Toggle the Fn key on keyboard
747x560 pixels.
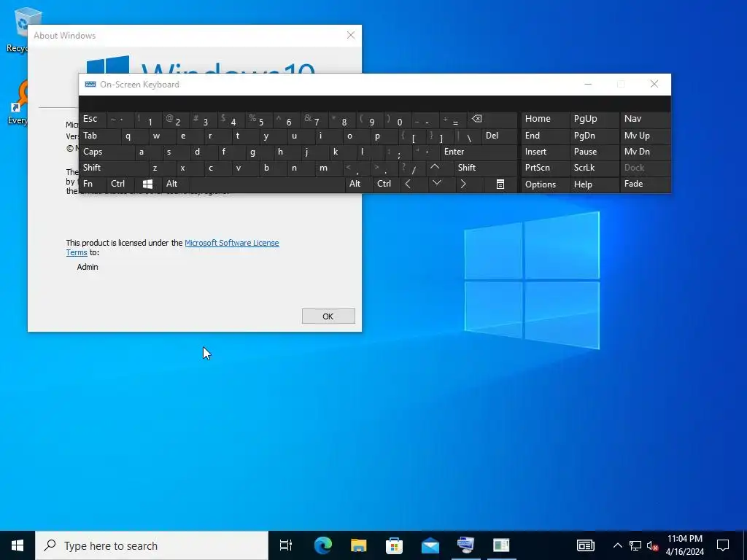[x=93, y=184]
